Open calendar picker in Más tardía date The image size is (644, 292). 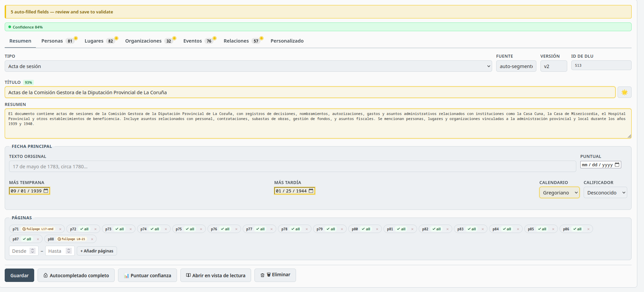pyautogui.click(x=311, y=191)
